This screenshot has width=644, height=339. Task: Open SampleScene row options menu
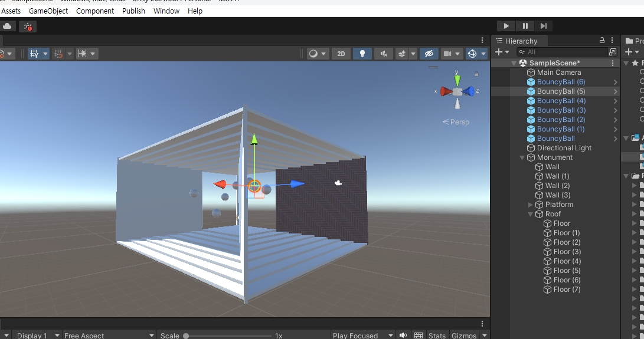(x=613, y=63)
